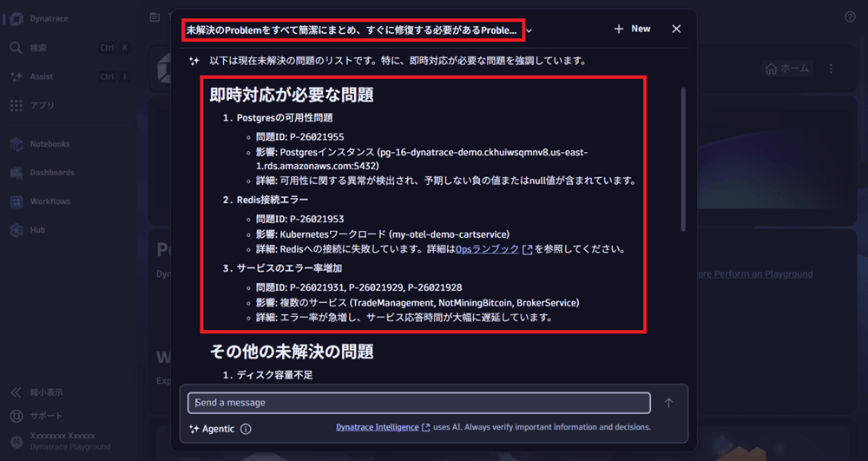
Task: Click the Assist sparkle icon in sidebar
Action: pyautogui.click(x=16, y=76)
